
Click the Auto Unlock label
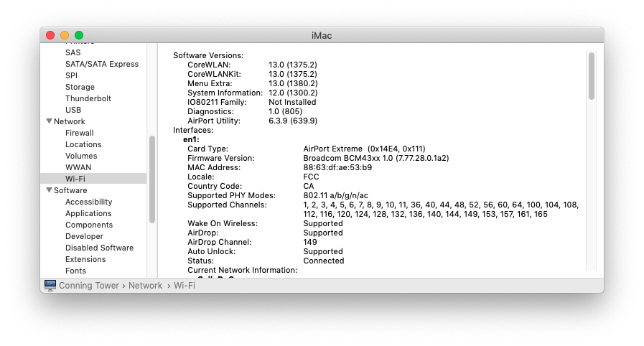click(x=212, y=251)
